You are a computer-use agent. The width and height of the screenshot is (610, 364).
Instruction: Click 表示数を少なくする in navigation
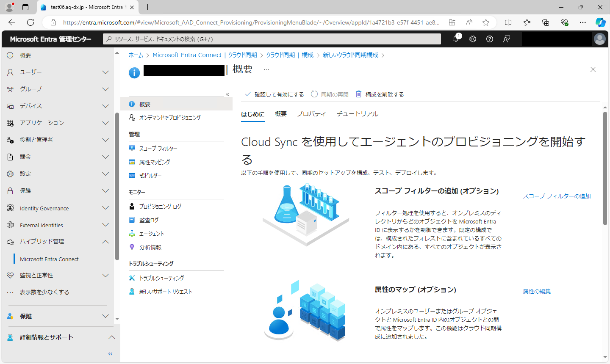(44, 292)
